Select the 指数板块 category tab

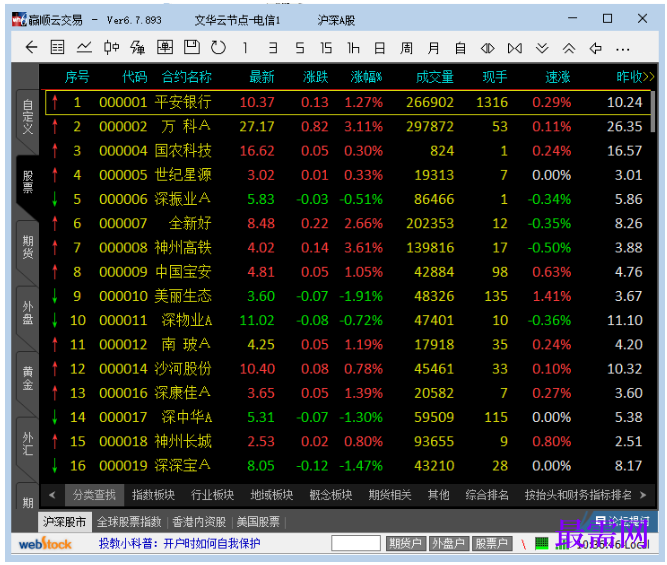(x=153, y=495)
